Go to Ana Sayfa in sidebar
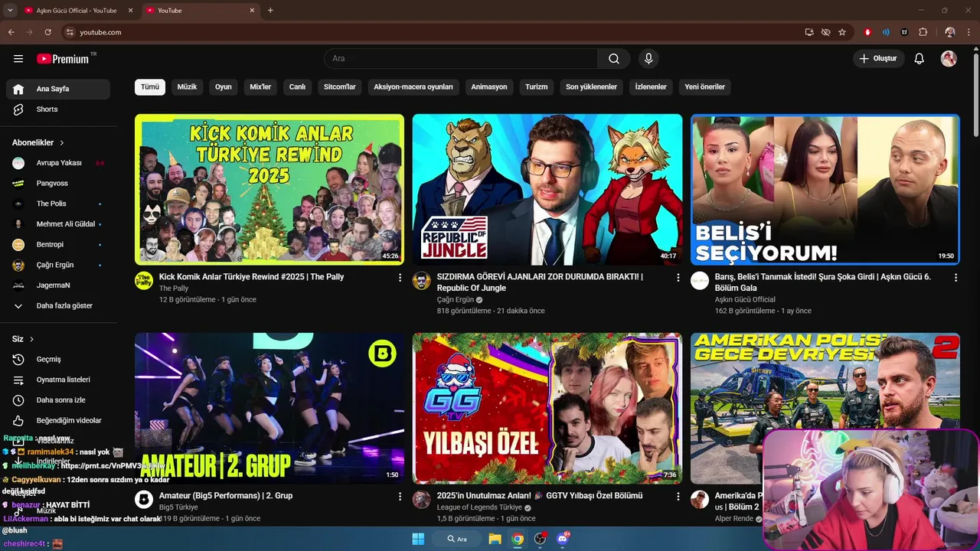 pyautogui.click(x=58, y=89)
